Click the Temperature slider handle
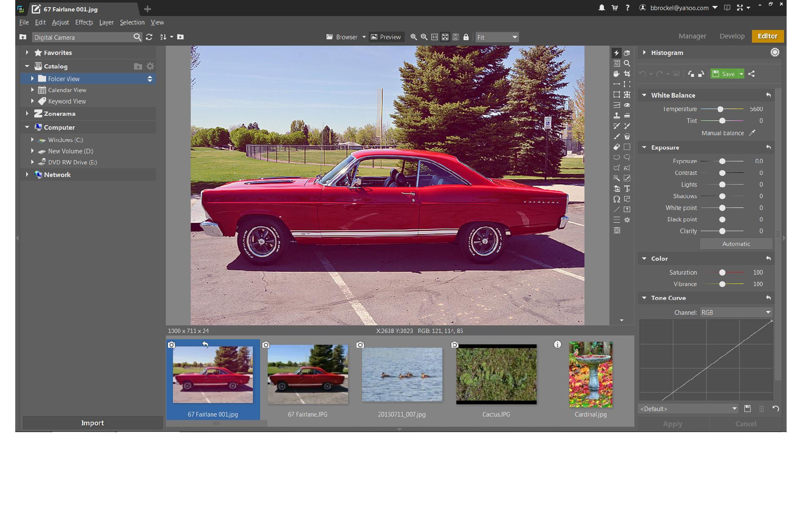Viewport: 812px width, 507px height. pos(720,109)
